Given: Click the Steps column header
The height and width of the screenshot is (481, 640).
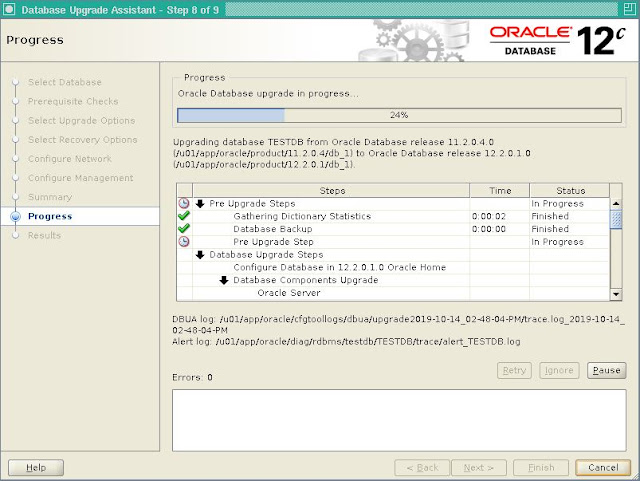Looking at the screenshot, I should pyautogui.click(x=331, y=191).
